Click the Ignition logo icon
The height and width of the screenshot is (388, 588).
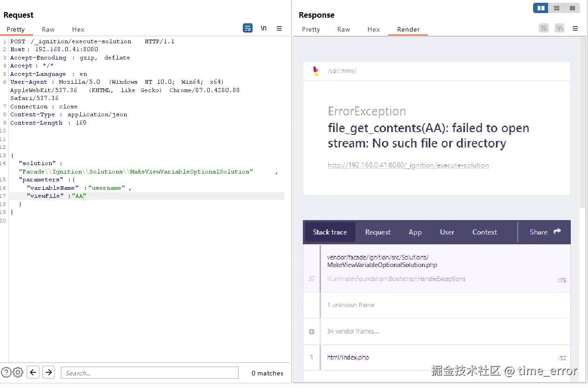point(316,71)
